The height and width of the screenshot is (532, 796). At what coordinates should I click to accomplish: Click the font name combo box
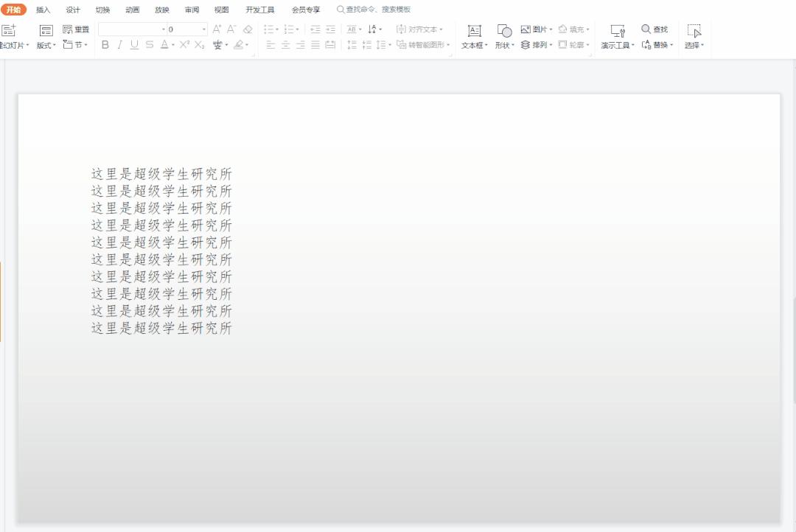(132, 29)
